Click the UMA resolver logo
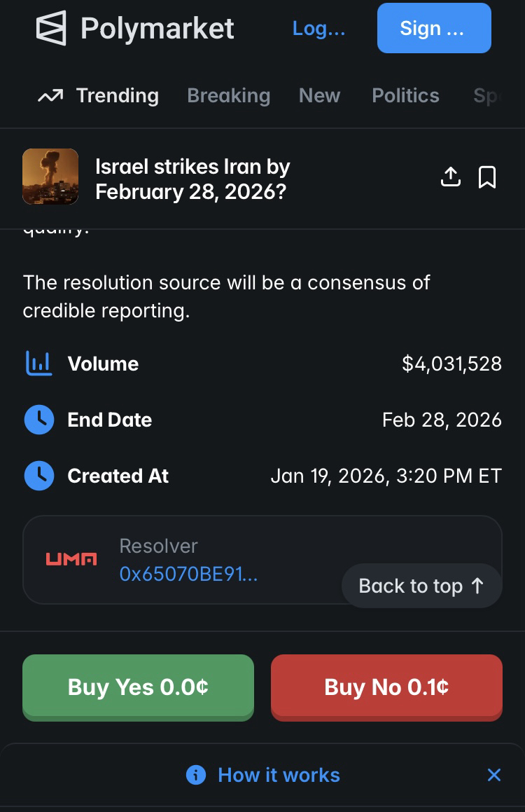 pos(71,559)
